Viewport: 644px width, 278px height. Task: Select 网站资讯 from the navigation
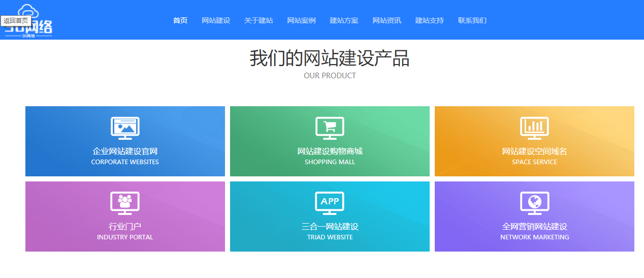click(x=387, y=20)
